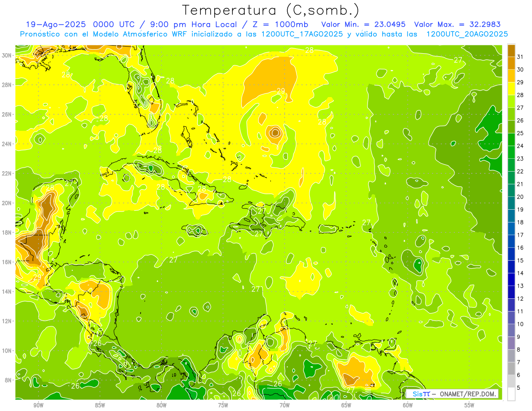Click the '28N' latitude label

[7, 85]
